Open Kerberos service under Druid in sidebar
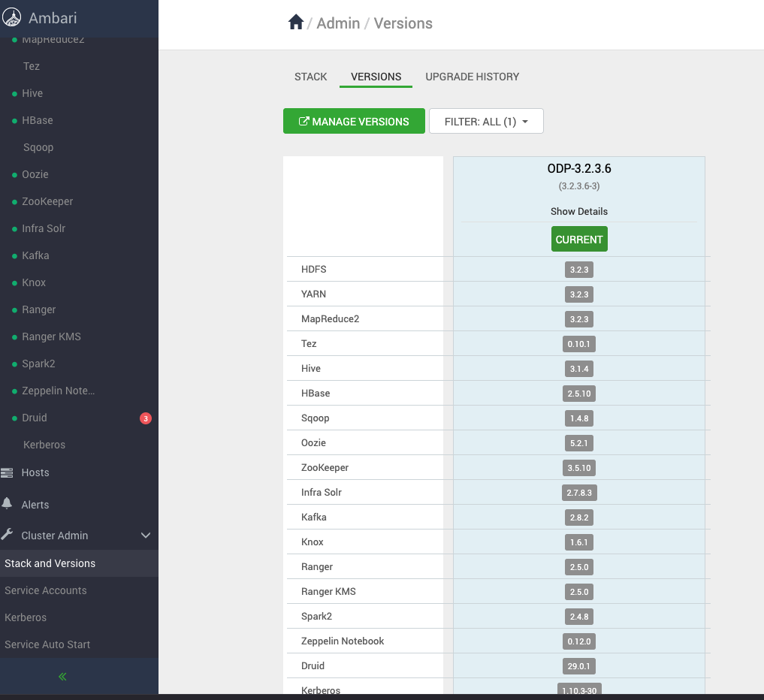The width and height of the screenshot is (764, 700). click(x=44, y=445)
